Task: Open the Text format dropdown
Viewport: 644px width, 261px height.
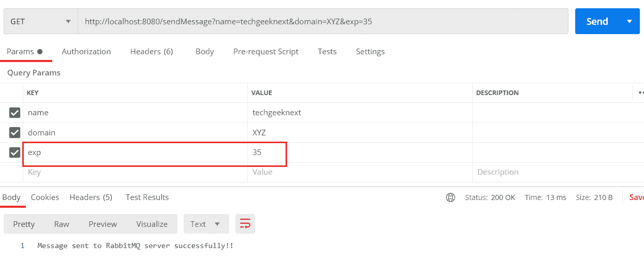Action: point(206,224)
